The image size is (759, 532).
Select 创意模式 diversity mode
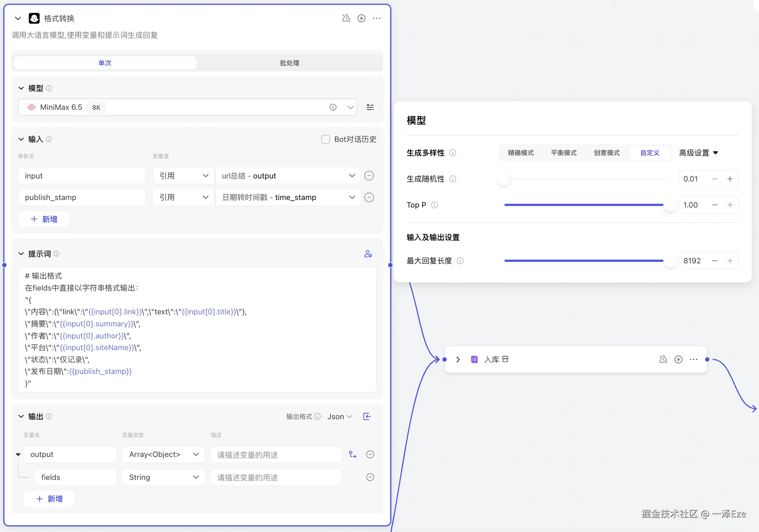coord(606,153)
